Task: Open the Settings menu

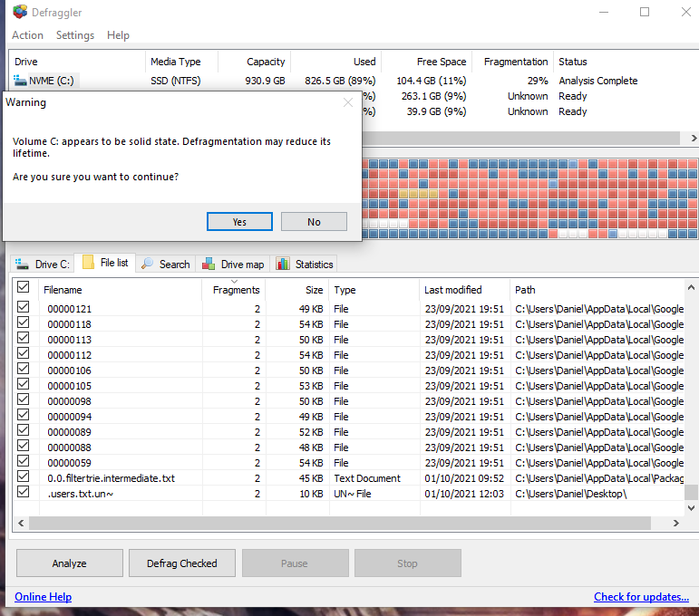Action: (x=75, y=35)
